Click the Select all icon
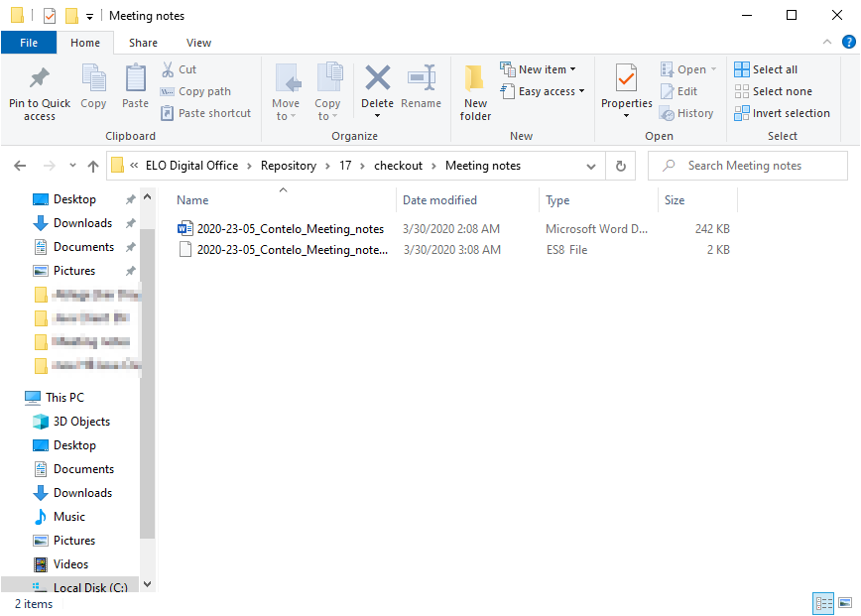This screenshot has width=861, height=616. click(742, 69)
